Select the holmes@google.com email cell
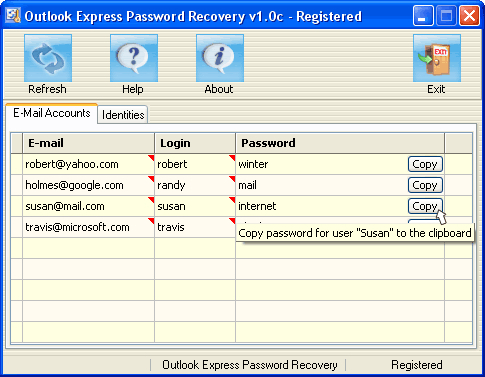Viewport: 485px width, 377px height. [x=88, y=185]
